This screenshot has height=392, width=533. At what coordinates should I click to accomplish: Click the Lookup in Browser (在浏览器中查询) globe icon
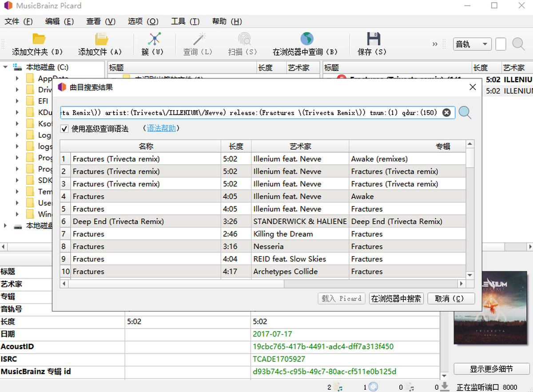click(x=306, y=40)
